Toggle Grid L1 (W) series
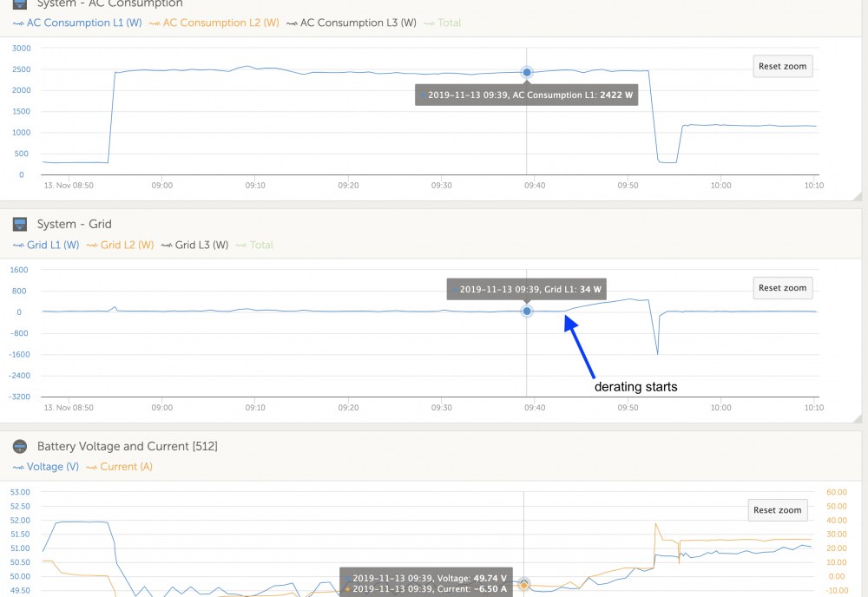 46,245
